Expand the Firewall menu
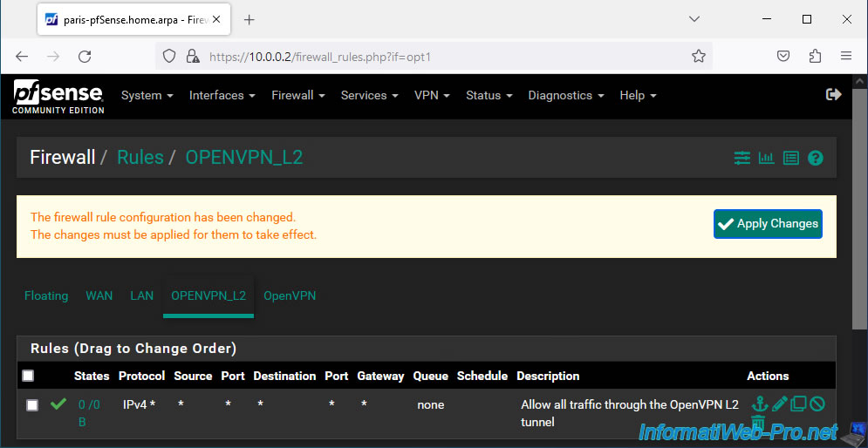The image size is (868, 448). pos(298,95)
